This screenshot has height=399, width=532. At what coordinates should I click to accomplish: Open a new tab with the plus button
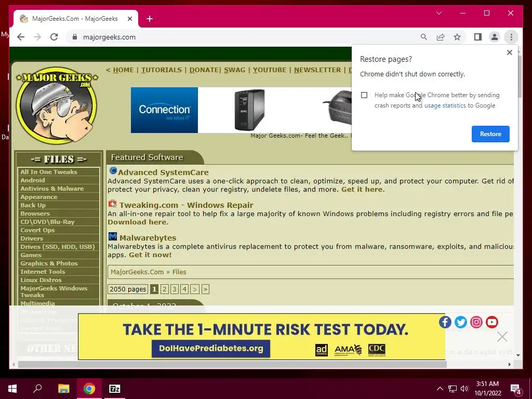[150, 19]
